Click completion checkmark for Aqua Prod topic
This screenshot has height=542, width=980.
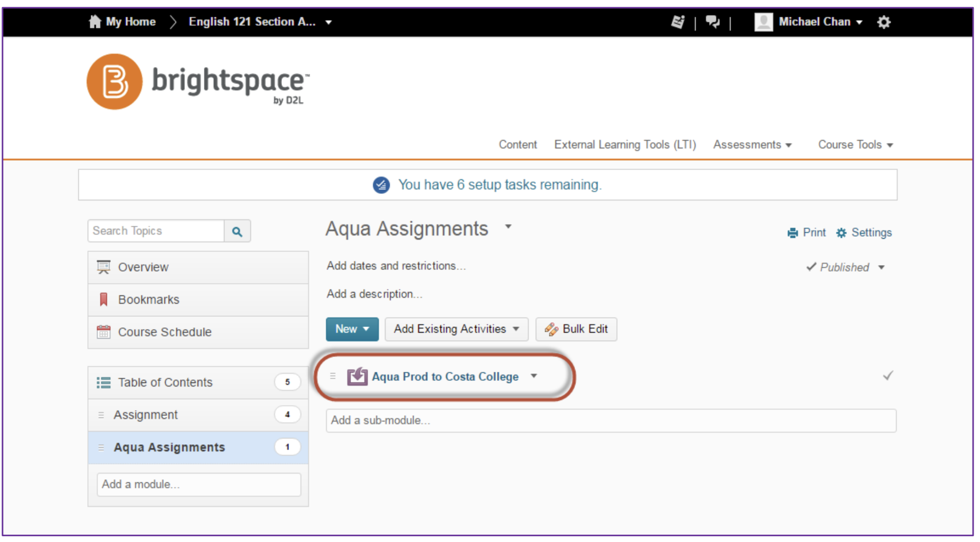pos(888,376)
